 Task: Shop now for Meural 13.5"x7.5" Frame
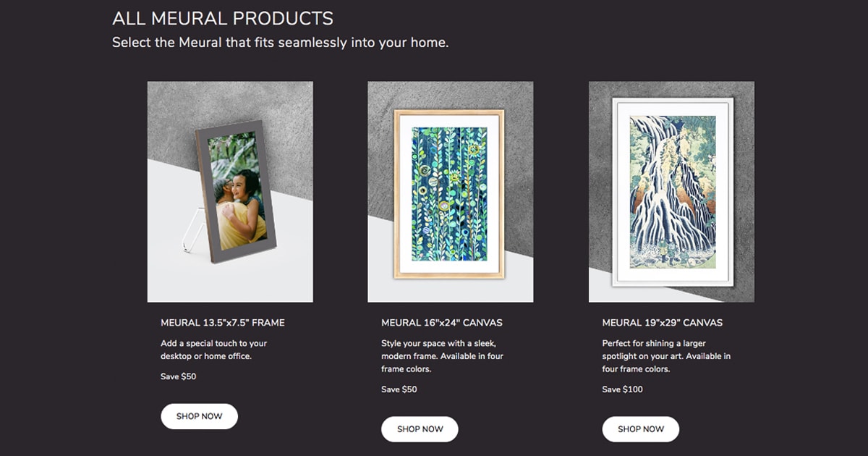click(199, 416)
